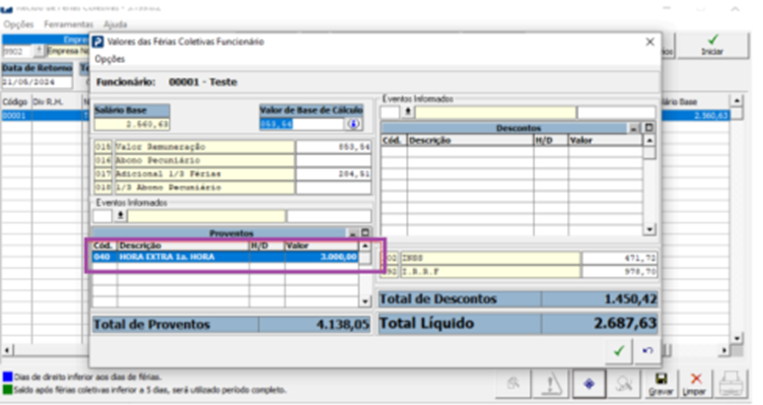Click the I.R.R.F discount description
763x405 pixels.
490,272
